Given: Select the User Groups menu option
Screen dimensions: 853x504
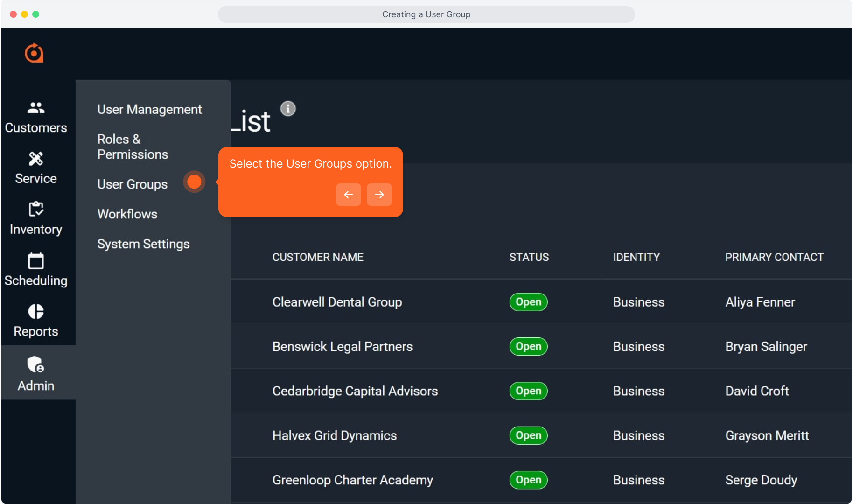Looking at the screenshot, I should 132,184.
